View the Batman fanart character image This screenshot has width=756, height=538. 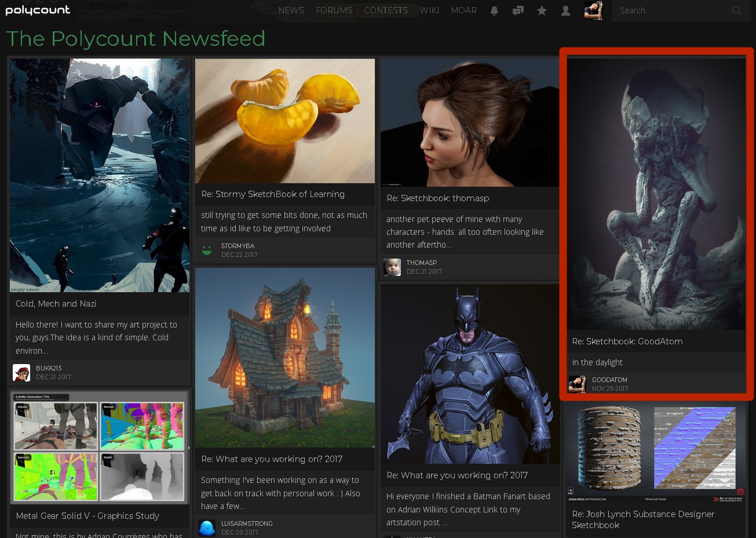(470, 374)
